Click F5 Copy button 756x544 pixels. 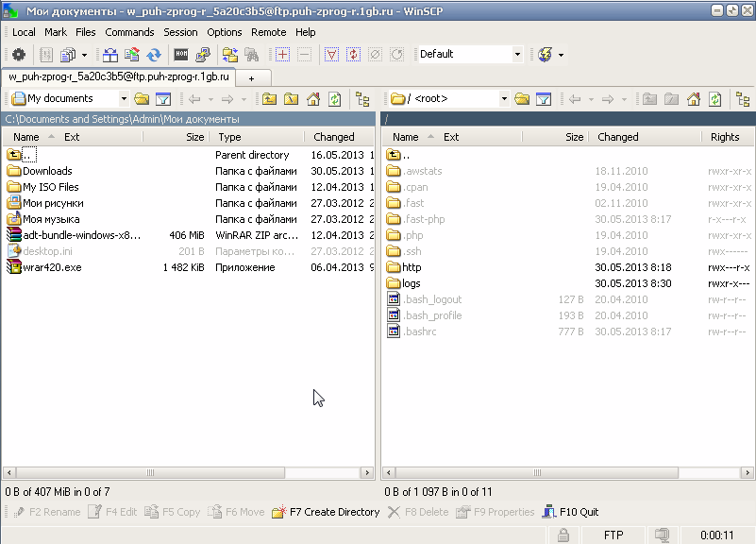click(x=173, y=512)
